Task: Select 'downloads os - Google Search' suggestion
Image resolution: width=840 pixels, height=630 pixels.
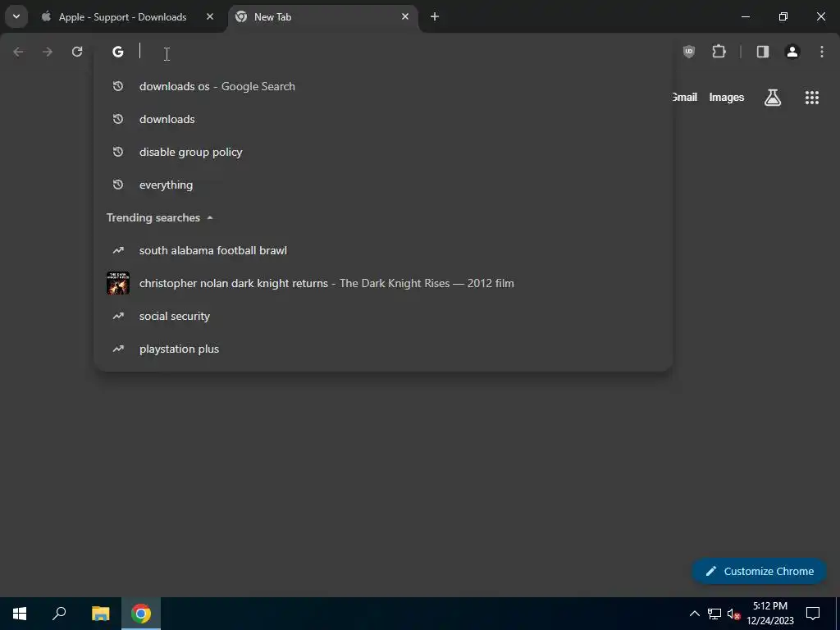Action: [383, 86]
